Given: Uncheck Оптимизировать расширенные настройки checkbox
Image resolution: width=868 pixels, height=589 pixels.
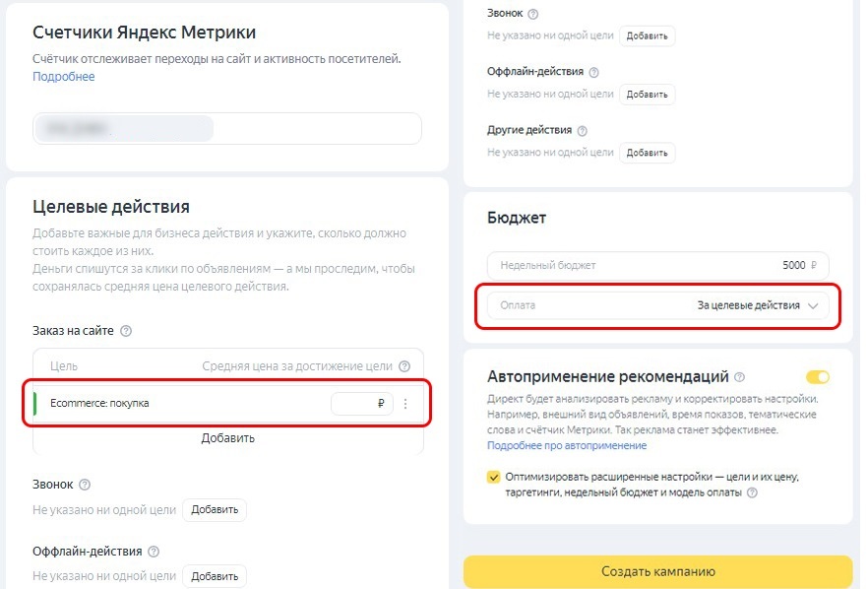Looking at the screenshot, I should 493,477.
